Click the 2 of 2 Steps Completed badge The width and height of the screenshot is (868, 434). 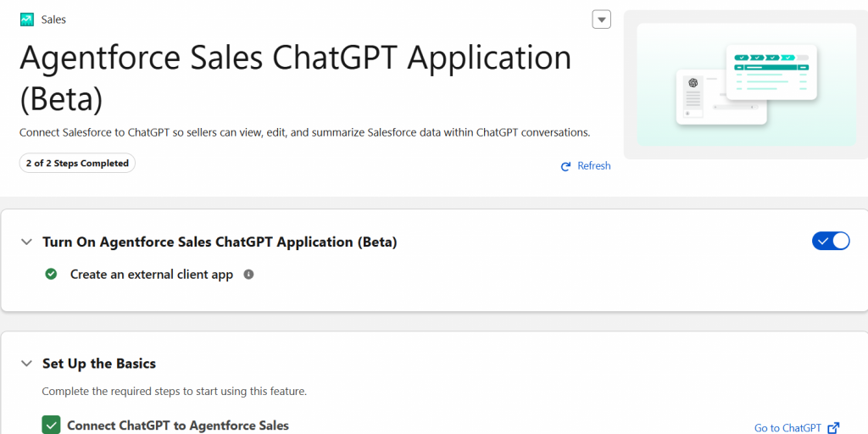pyautogui.click(x=77, y=164)
